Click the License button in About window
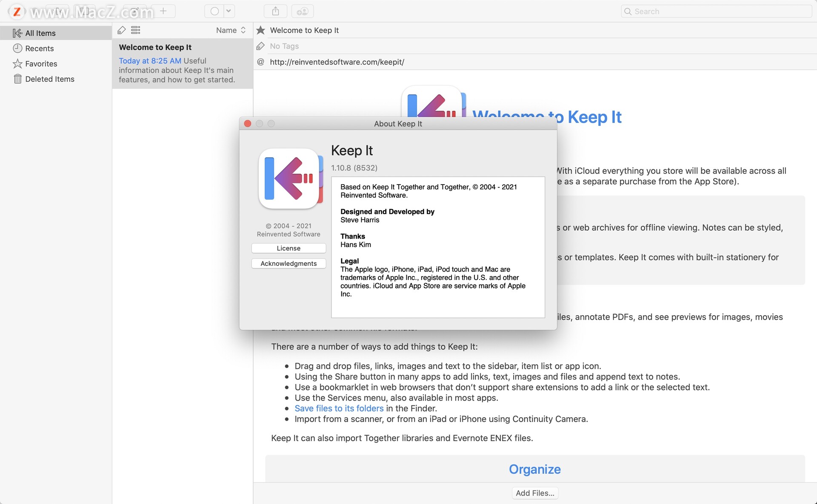 [x=289, y=248]
